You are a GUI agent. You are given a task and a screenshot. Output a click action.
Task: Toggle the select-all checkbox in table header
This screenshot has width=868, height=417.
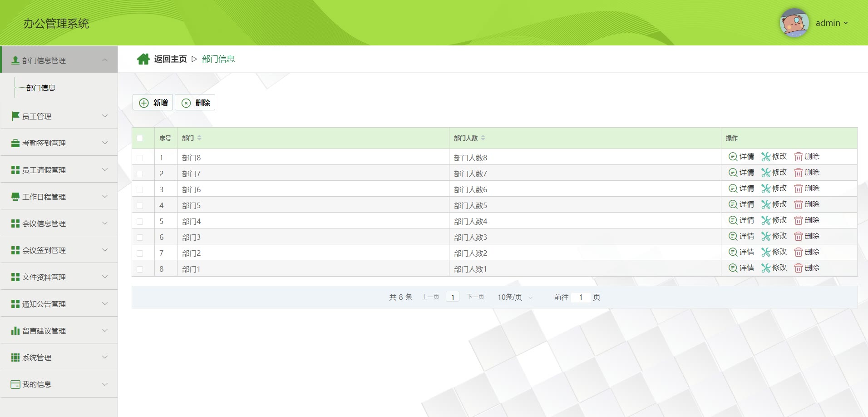click(x=140, y=138)
